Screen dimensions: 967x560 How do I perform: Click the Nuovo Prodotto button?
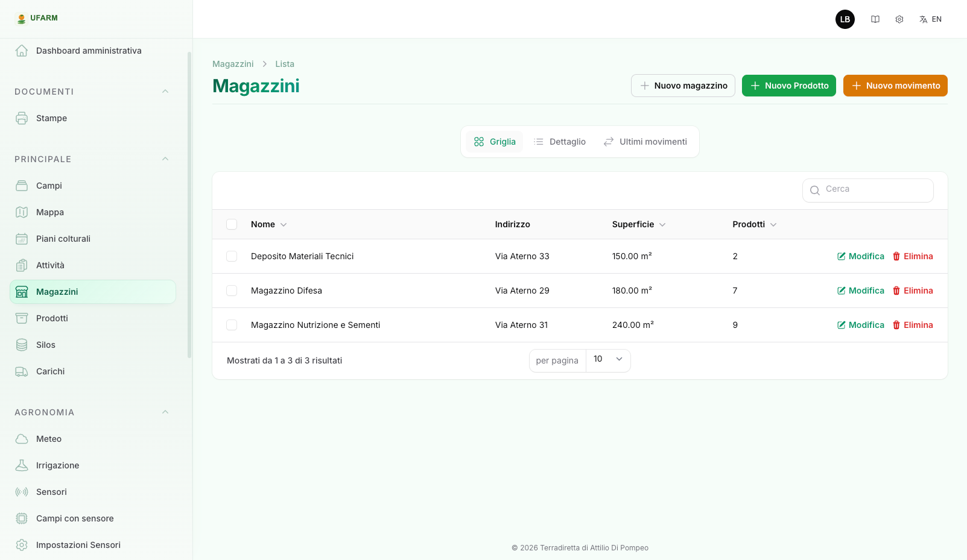point(788,86)
